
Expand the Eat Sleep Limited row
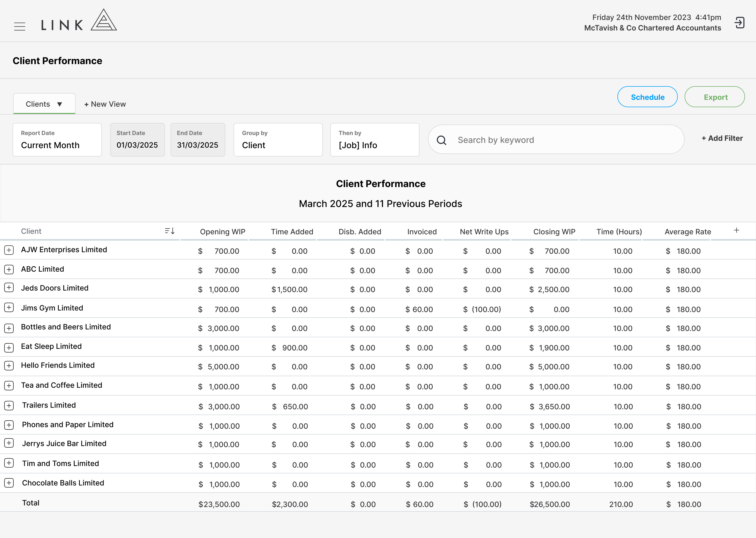pos(9,348)
